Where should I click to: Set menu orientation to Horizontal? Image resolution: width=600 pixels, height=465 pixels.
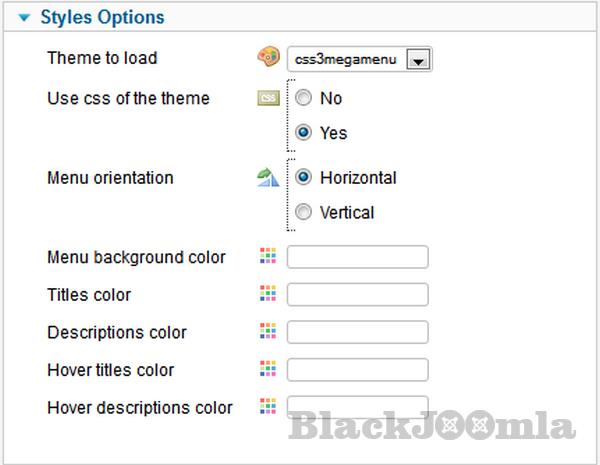[304, 178]
